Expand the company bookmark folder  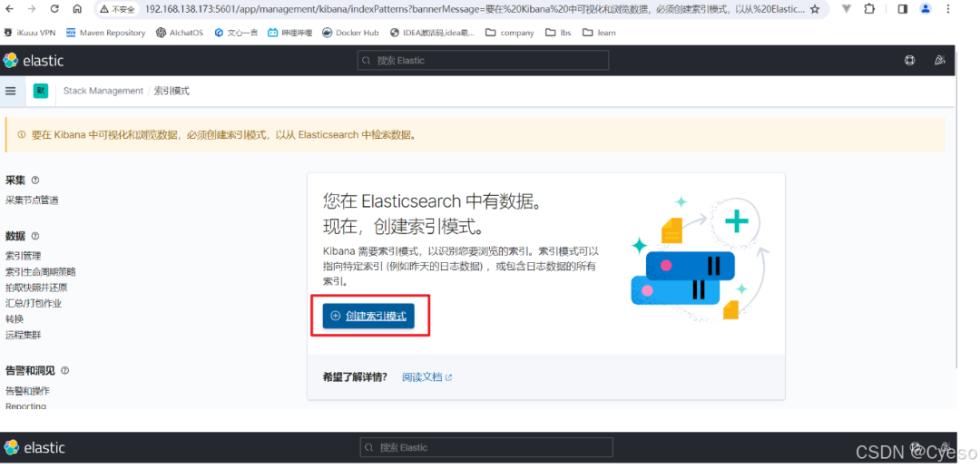pyautogui.click(x=509, y=33)
